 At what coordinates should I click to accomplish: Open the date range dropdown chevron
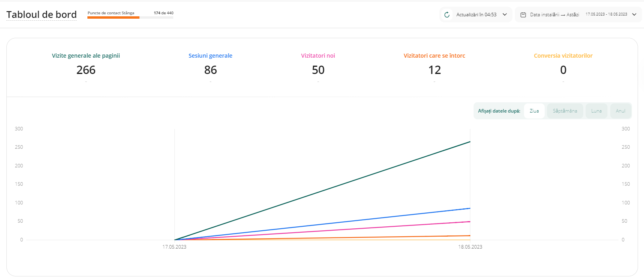634,15
